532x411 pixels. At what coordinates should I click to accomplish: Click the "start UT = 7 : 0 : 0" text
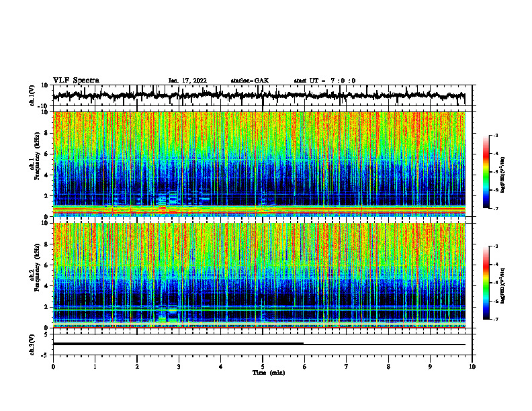coord(324,81)
